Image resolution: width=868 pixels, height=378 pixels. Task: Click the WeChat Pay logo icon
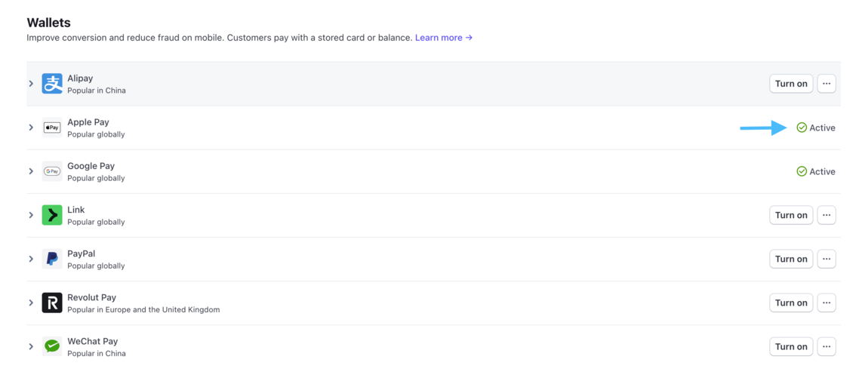click(52, 346)
